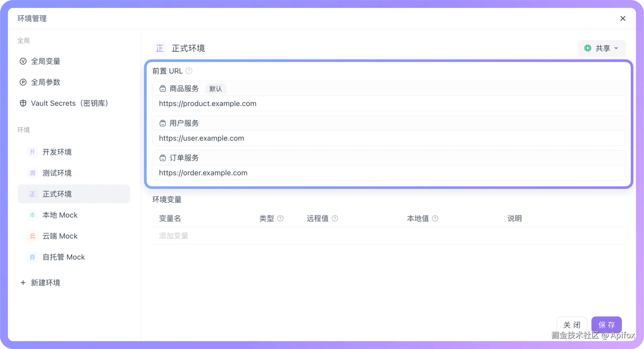Click the 全局变量 circled V icon
The height and width of the screenshot is (349, 644).
[x=23, y=61]
